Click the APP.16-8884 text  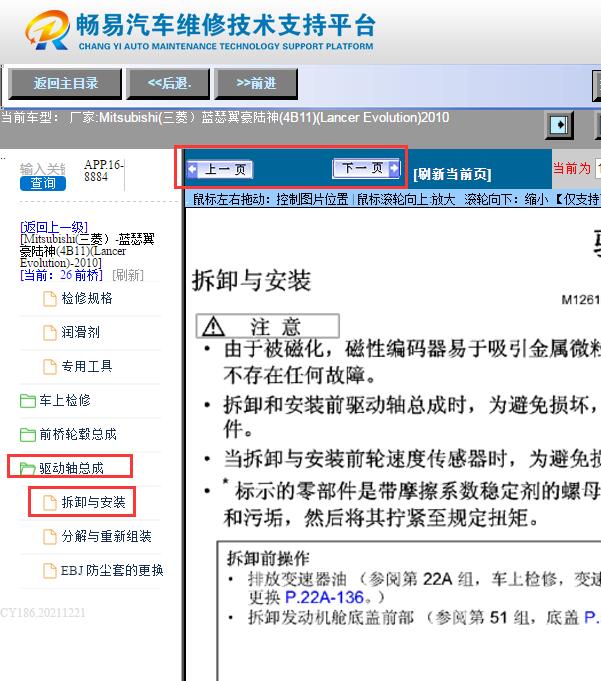[x=104, y=171]
